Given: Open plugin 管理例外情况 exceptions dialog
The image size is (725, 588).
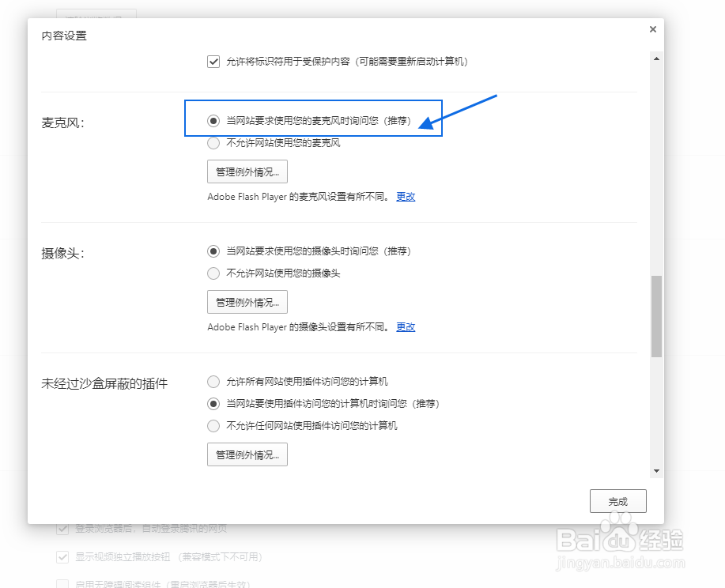Looking at the screenshot, I should (x=247, y=454).
